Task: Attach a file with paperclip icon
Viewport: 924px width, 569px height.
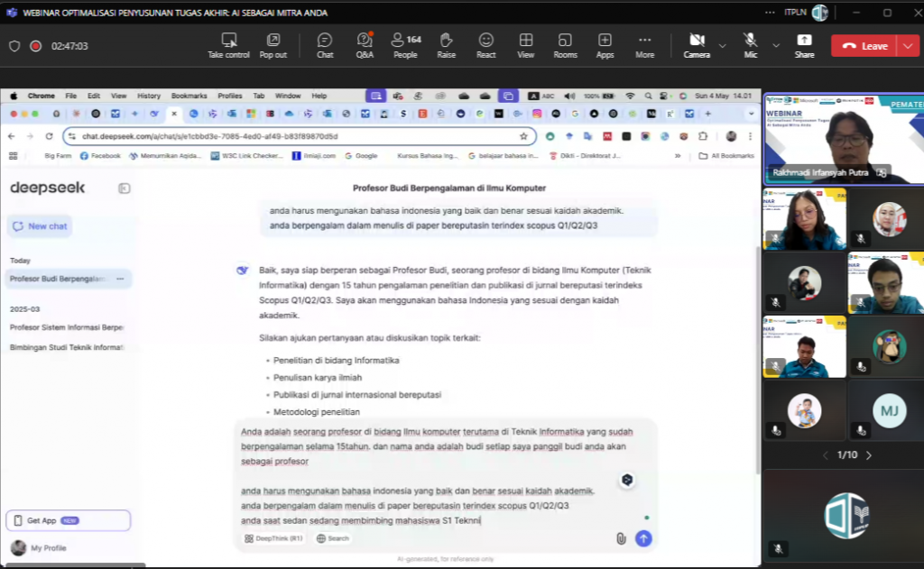Action: [621, 538]
